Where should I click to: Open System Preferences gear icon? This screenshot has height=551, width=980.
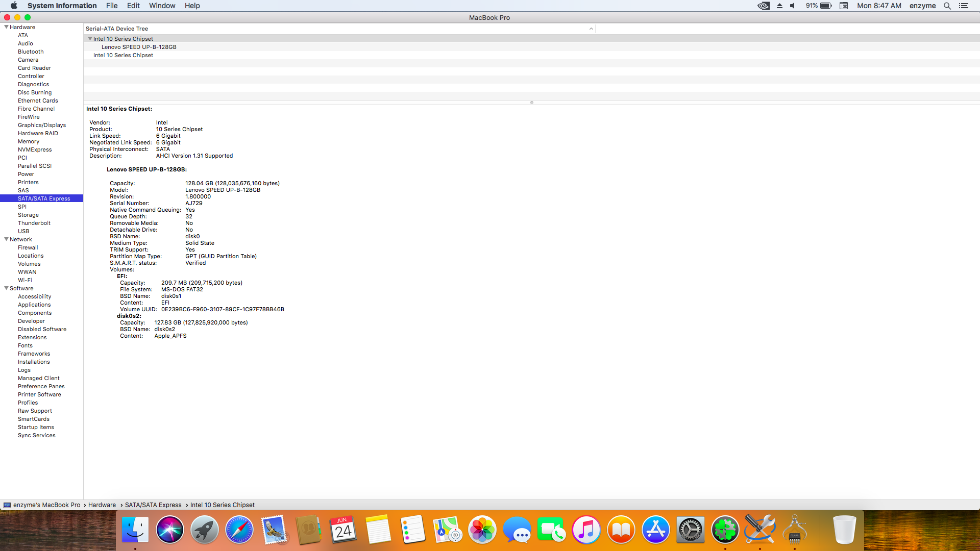[690, 530]
